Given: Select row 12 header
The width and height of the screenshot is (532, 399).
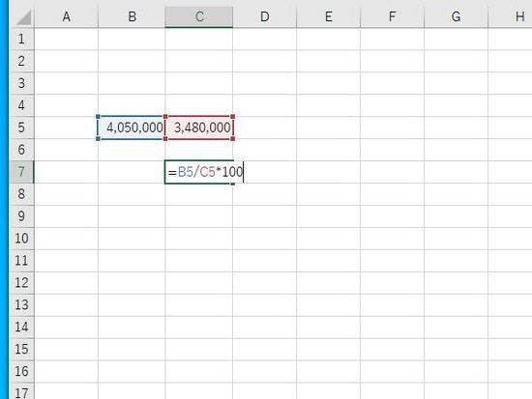Looking at the screenshot, I should (x=21, y=283).
